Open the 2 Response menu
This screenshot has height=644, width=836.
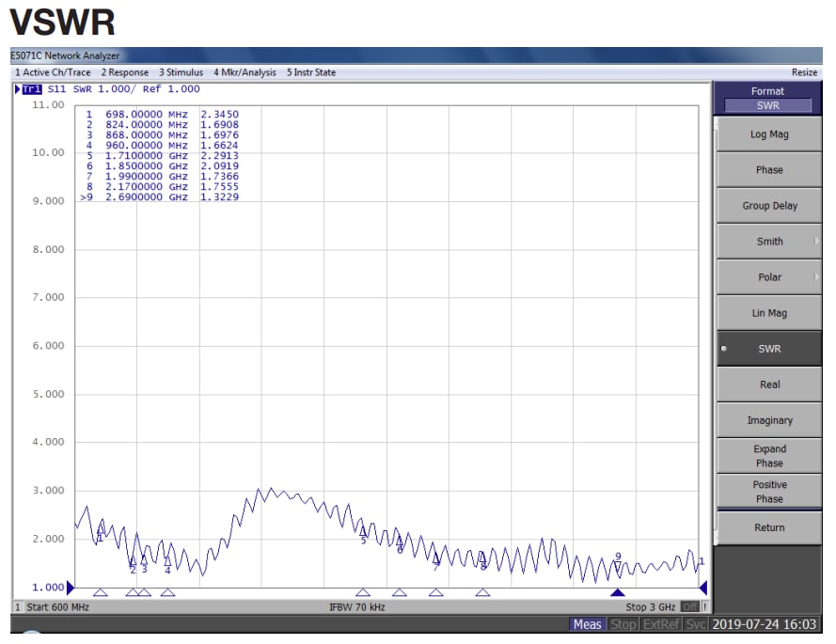pyautogui.click(x=124, y=72)
